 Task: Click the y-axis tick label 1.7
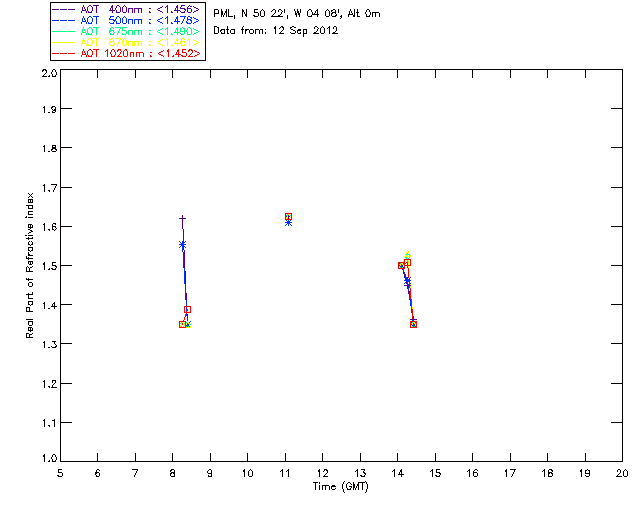tap(49, 188)
